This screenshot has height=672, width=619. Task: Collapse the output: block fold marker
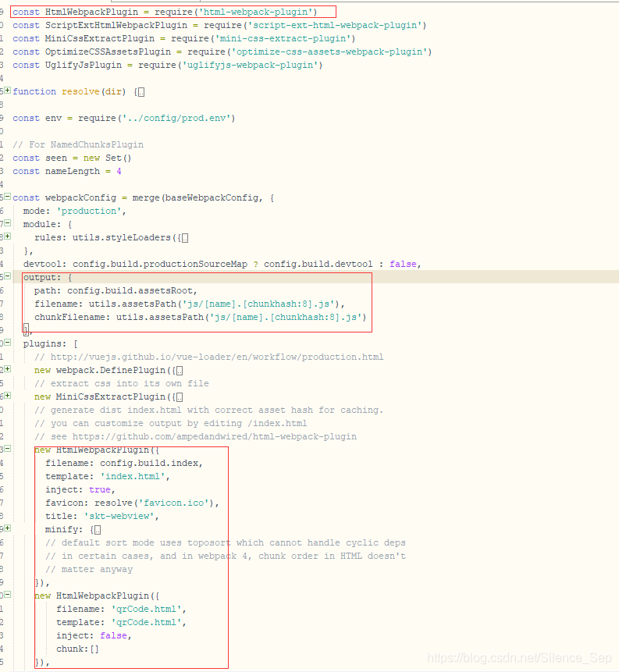click(x=7, y=276)
